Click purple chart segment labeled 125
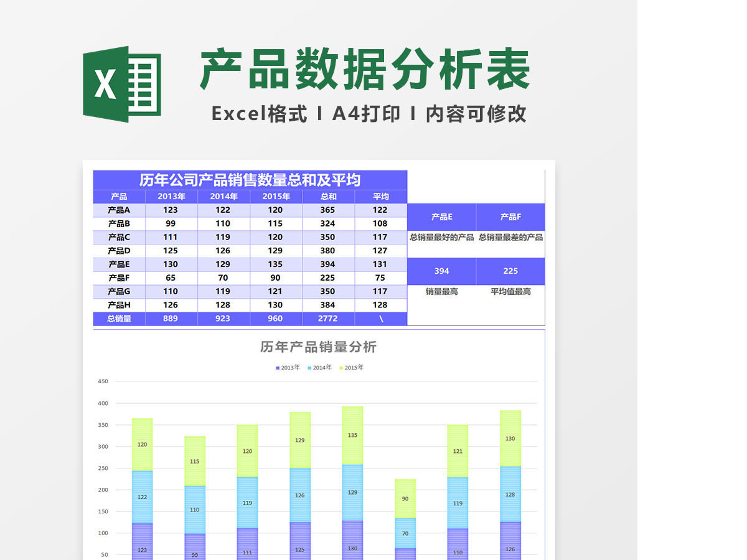 [x=300, y=541]
